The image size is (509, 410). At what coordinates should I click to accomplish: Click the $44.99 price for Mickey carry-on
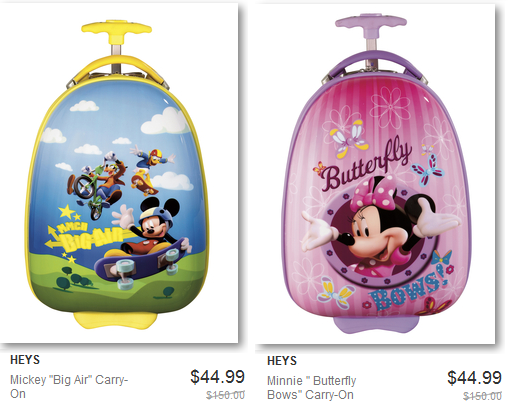tap(218, 377)
